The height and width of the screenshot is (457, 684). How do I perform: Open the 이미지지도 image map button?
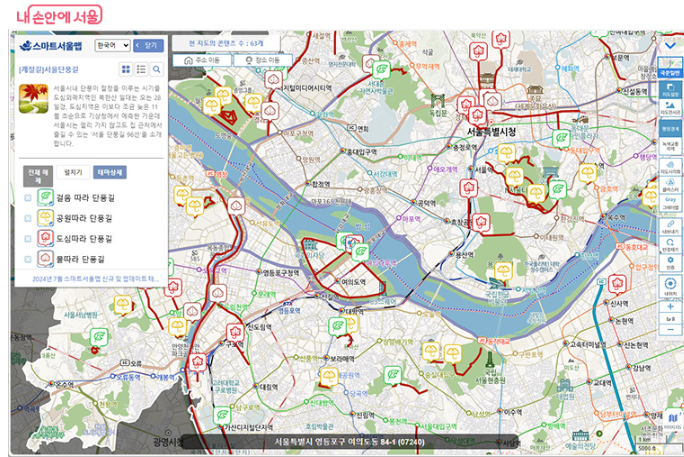coord(673,420)
